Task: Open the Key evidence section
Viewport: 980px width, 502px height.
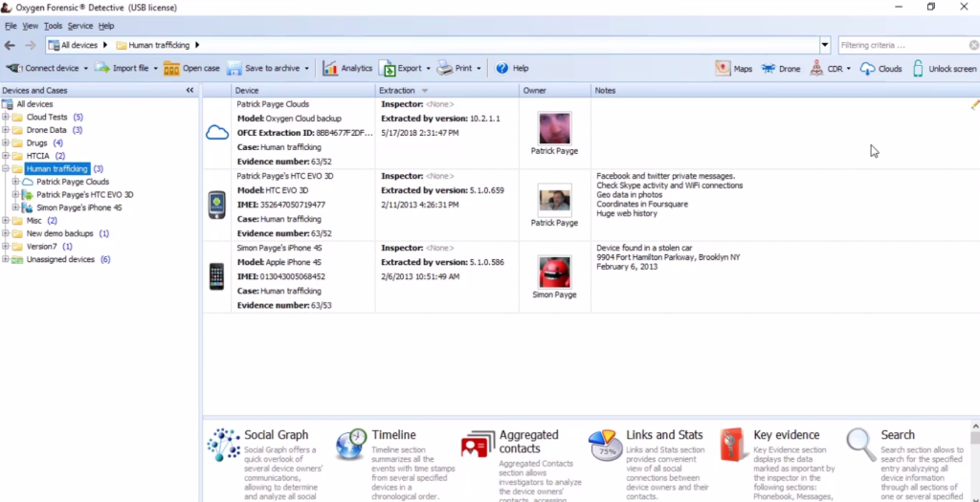Action: click(786, 435)
